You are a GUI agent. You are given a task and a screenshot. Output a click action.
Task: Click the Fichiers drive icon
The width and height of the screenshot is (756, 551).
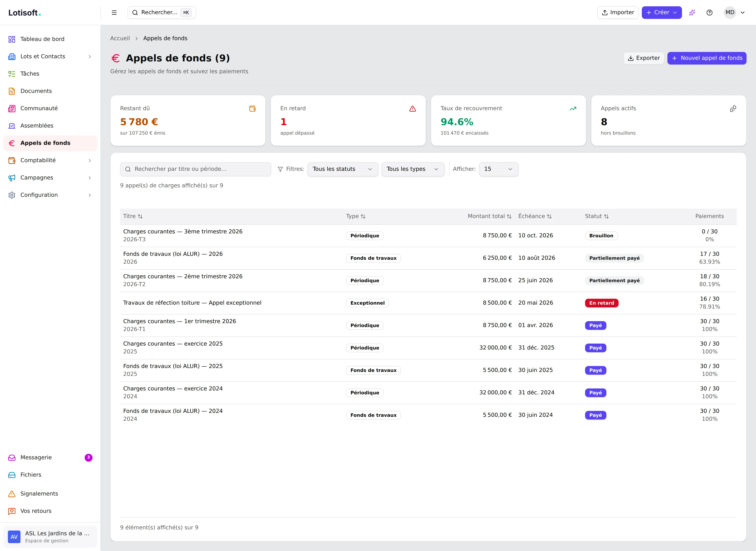point(12,475)
